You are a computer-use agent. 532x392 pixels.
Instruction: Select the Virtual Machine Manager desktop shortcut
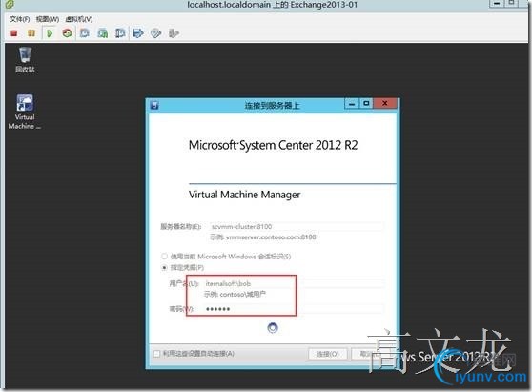[x=25, y=112]
